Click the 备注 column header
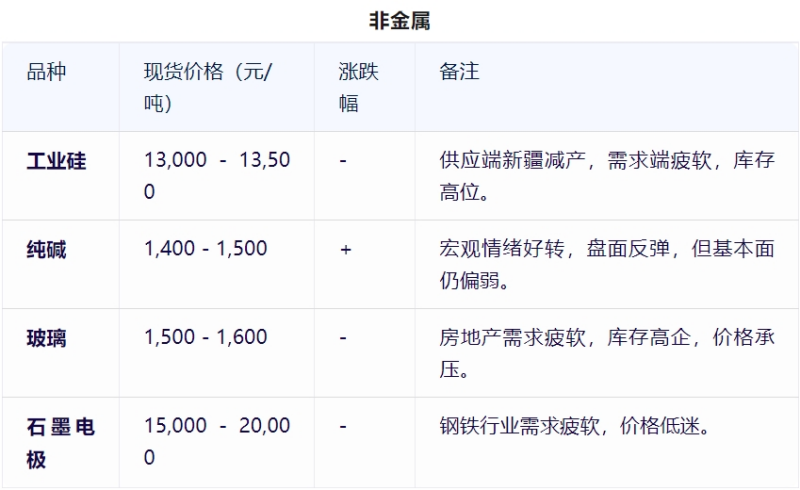The height and width of the screenshot is (490, 800). 459,72
